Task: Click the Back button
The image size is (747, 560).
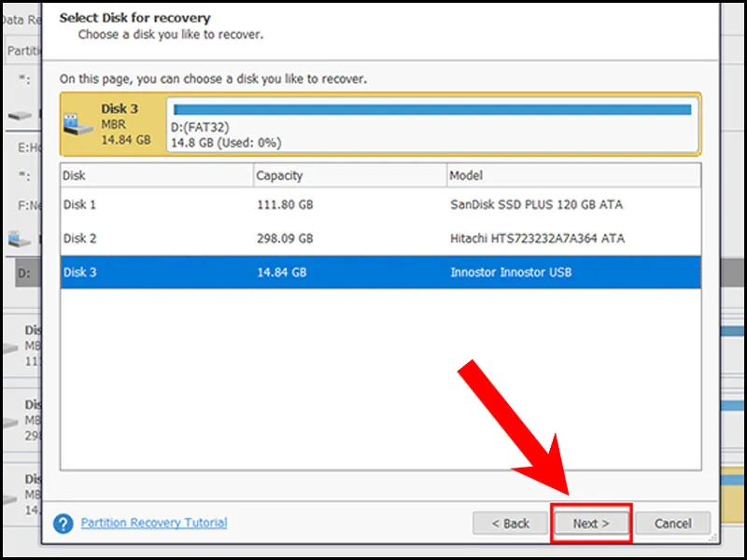Action: click(510, 524)
